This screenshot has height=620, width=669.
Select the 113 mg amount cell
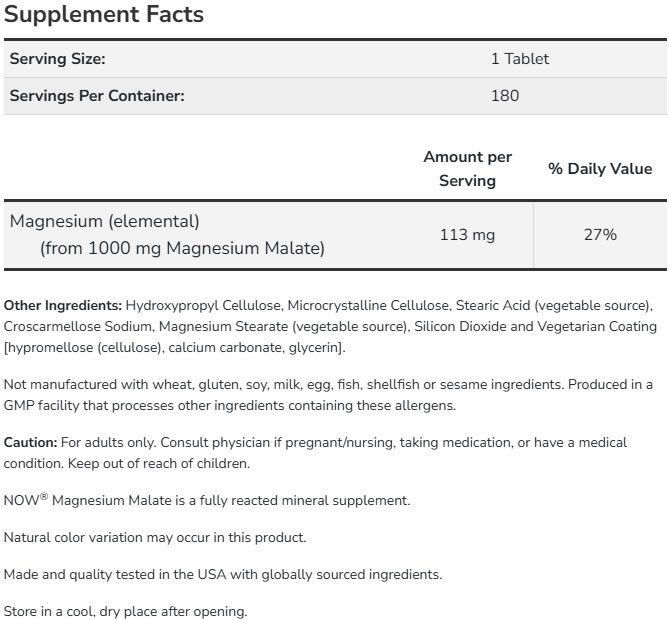point(467,235)
